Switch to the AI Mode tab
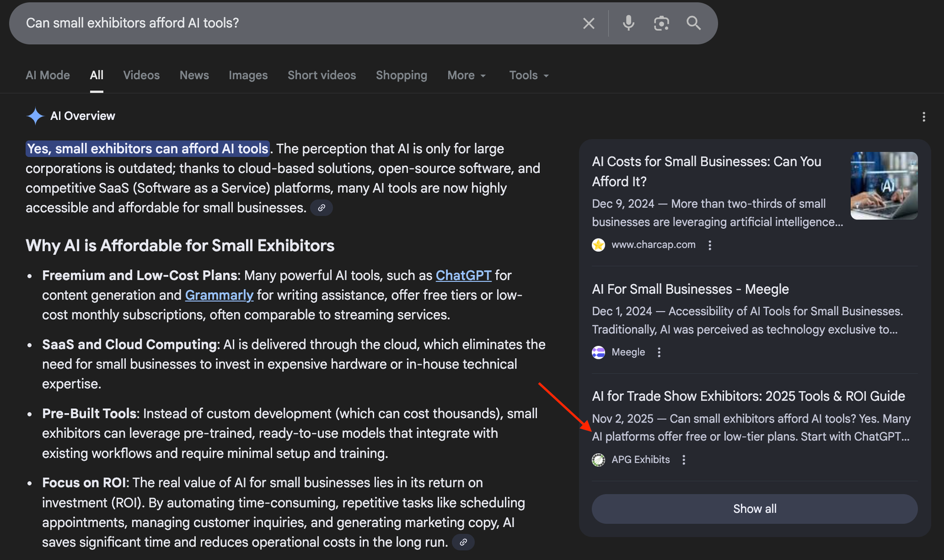944x560 pixels. (x=48, y=76)
